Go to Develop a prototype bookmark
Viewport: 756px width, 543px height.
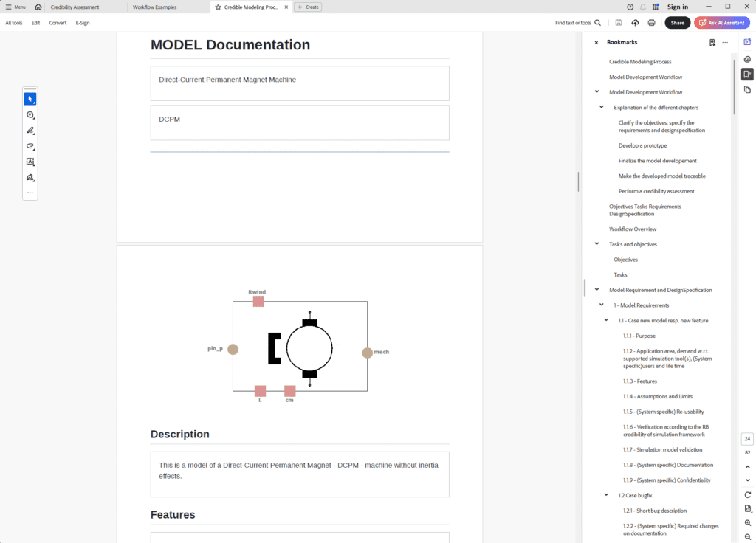point(643,145)
